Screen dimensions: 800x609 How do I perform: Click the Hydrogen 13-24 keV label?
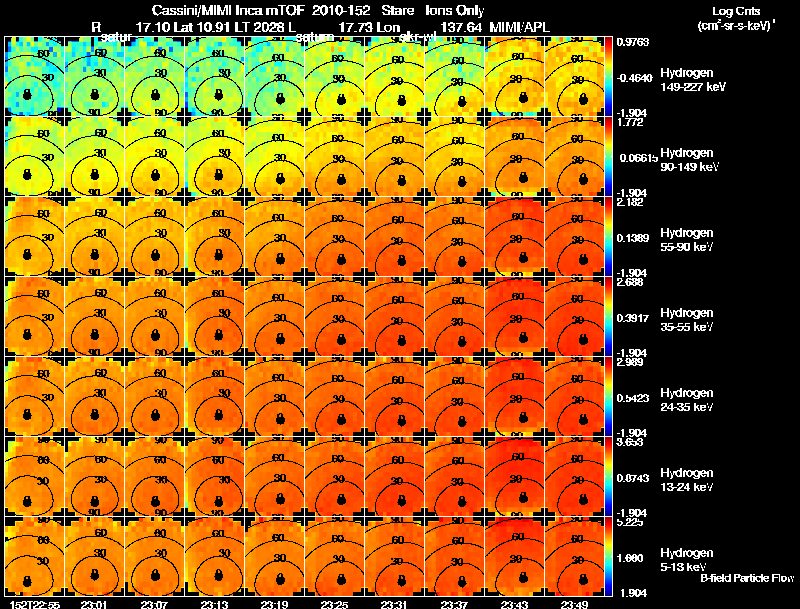(x=687, y=480)
